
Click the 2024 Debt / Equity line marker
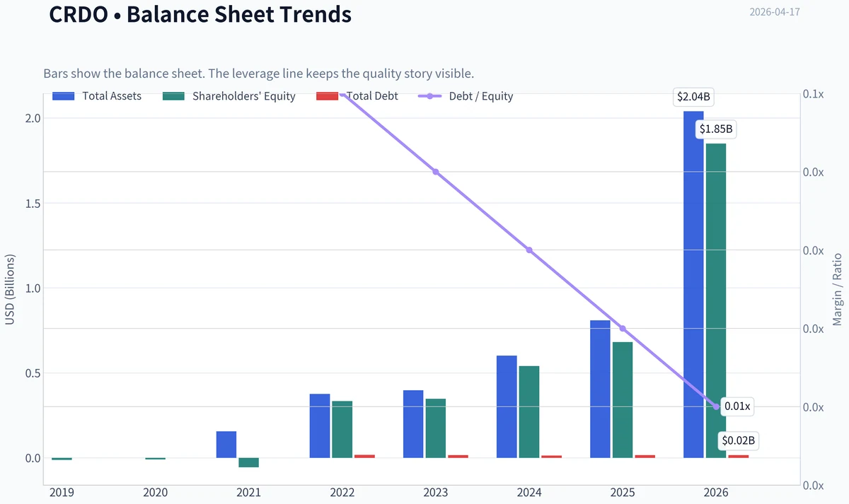tap(529, 250)
